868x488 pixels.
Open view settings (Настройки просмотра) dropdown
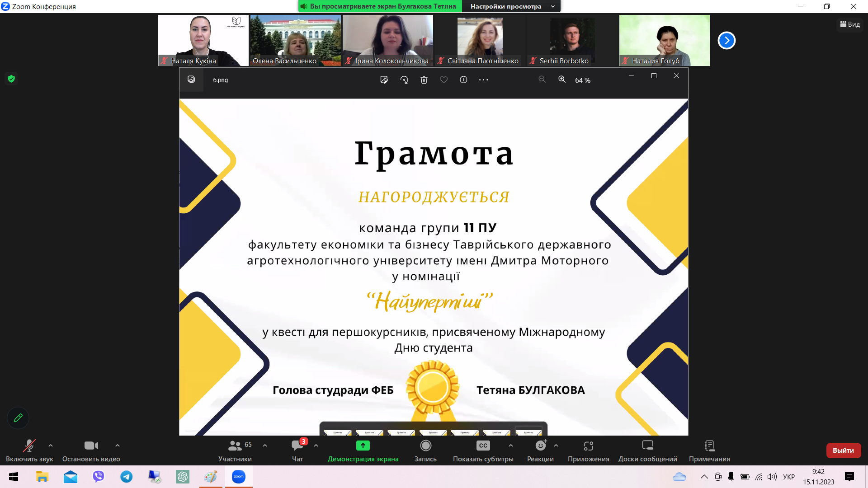(x=512, y=6)
